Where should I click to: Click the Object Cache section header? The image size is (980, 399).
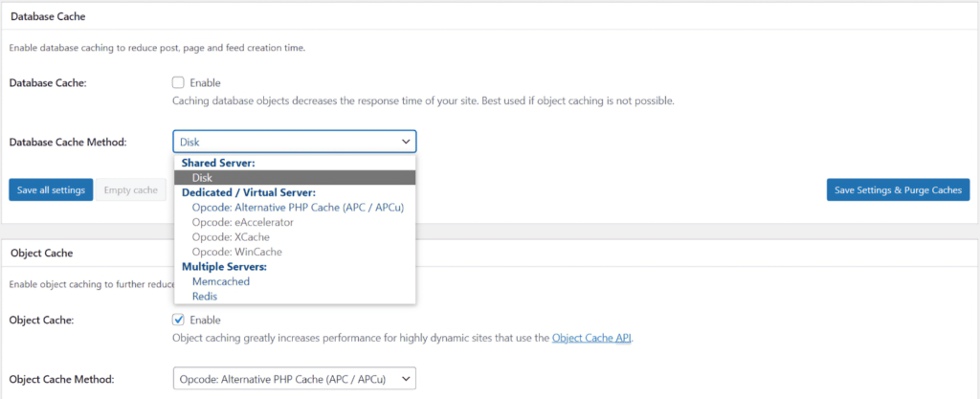pos(42,253)
